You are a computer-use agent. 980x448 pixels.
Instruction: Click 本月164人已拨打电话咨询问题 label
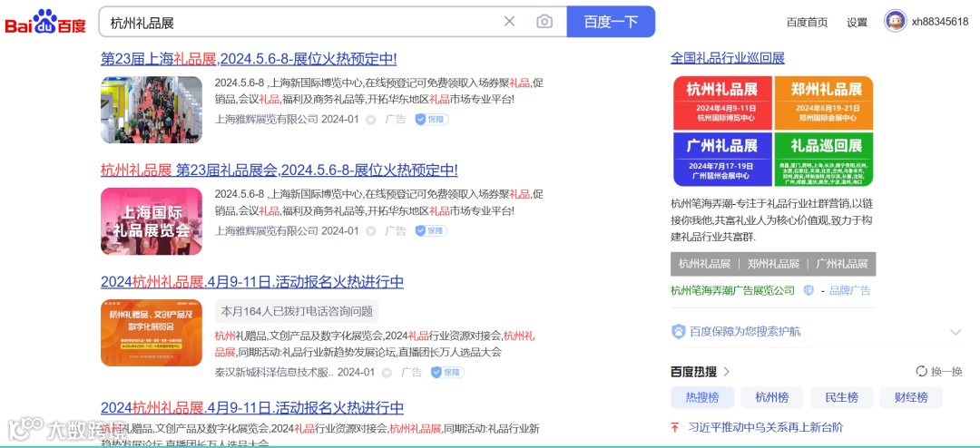tap(297, 311)
